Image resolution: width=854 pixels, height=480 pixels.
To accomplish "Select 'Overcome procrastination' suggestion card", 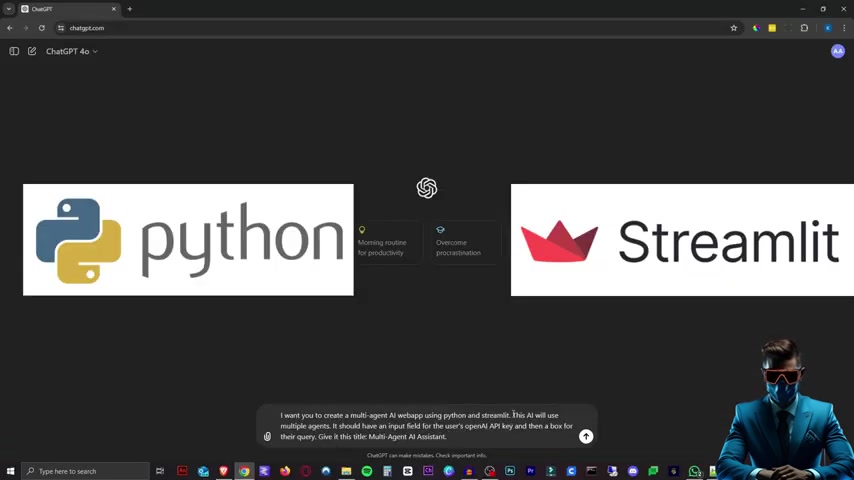I will tap(465, 243).
